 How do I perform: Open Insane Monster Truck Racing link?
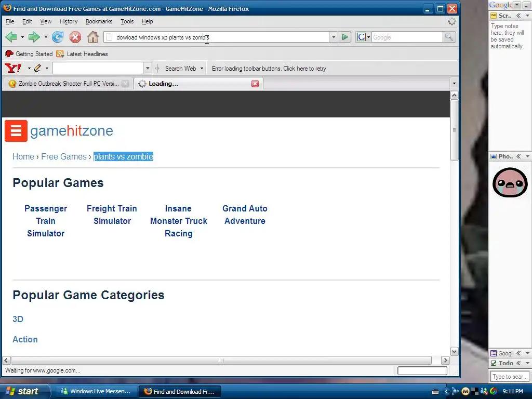point(179,221)
